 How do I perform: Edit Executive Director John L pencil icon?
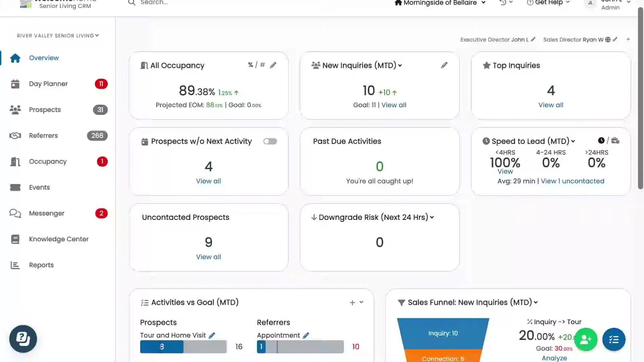(x=533, y=39)
